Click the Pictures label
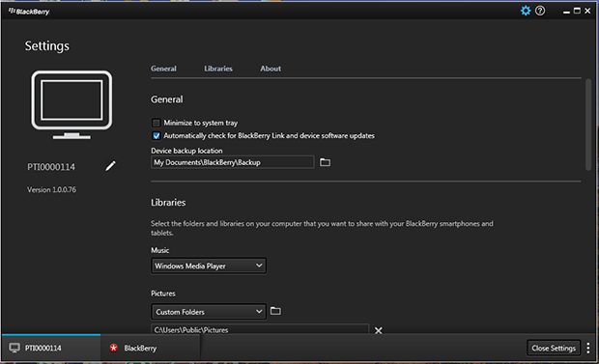 (x=162, y=294)
